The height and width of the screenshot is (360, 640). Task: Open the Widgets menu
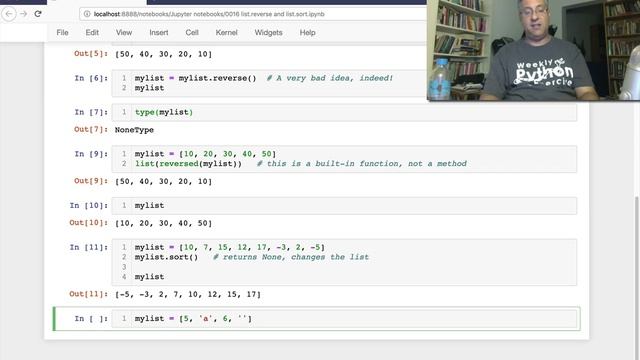click(268, 33)
